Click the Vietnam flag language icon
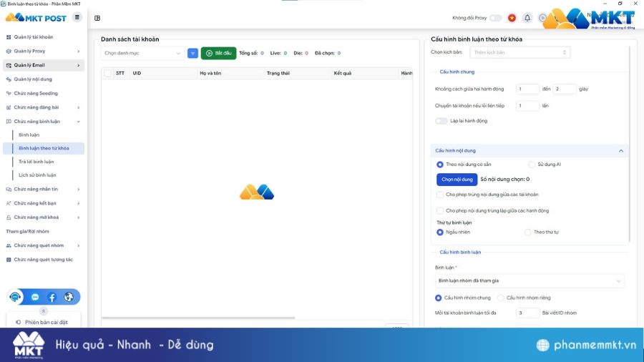 pyautogui.click(x=512, y=18)
